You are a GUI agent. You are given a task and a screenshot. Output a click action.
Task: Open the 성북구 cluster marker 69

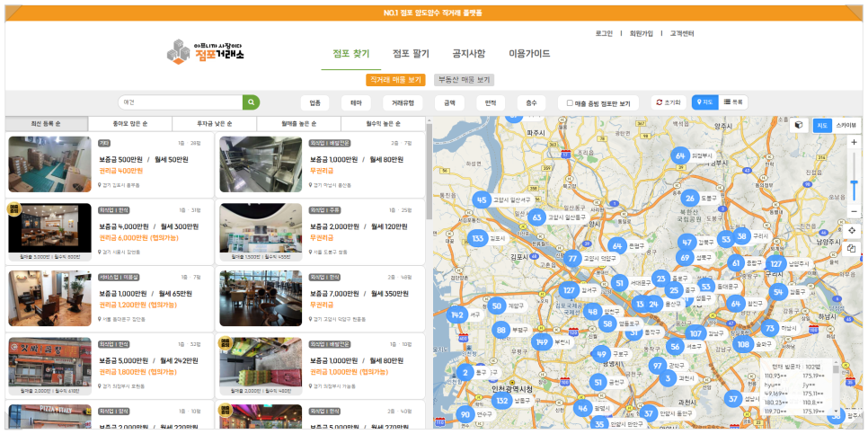(686, 258)
